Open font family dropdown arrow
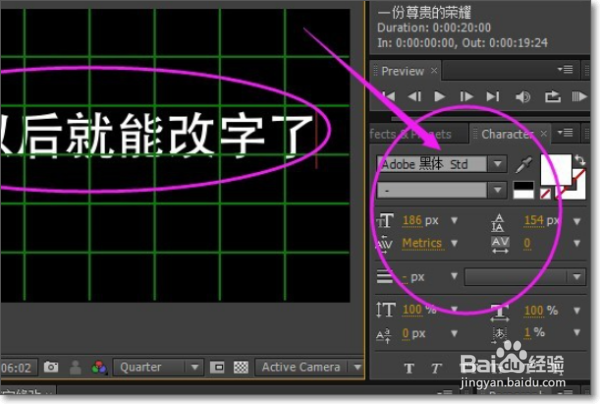 click(497, 164)
